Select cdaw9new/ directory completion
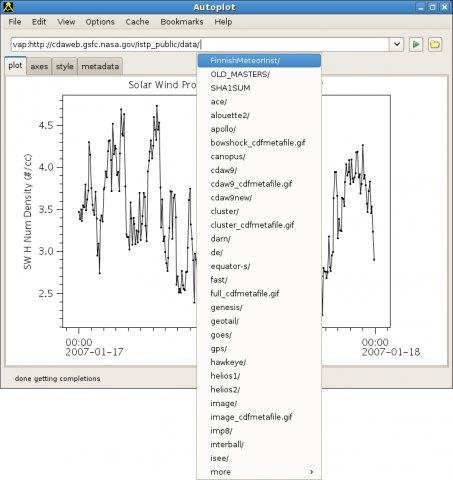453x480 pixels. click(259, 198)
